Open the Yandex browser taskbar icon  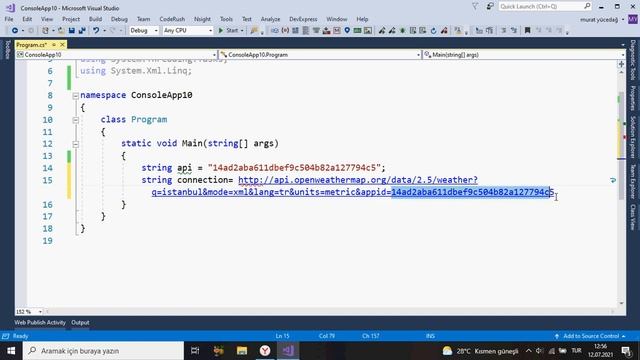[x=265, y=351]
